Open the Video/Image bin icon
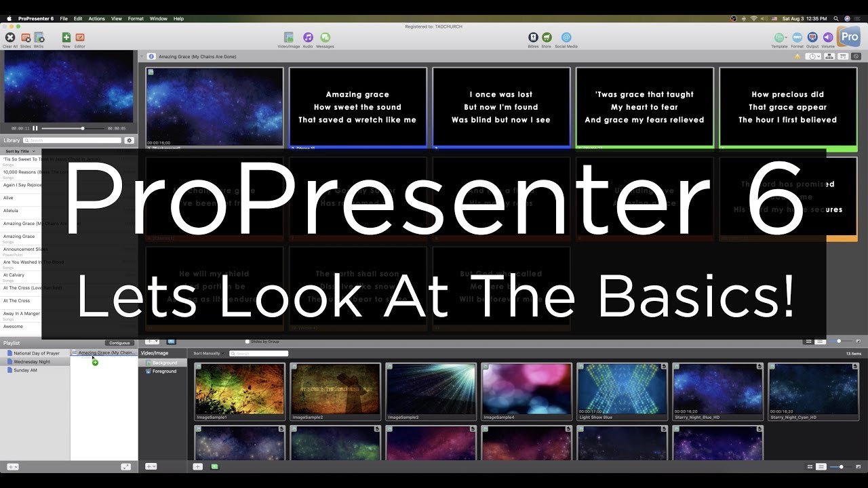 point(289,37)
